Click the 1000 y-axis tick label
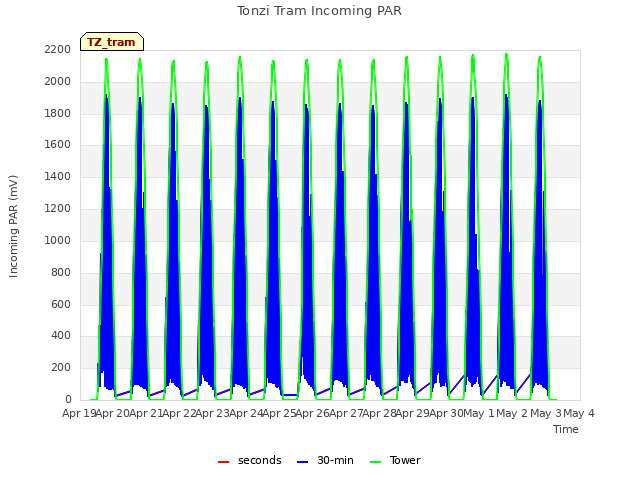This screenshot has height=480, width=640. pos(58,240)
